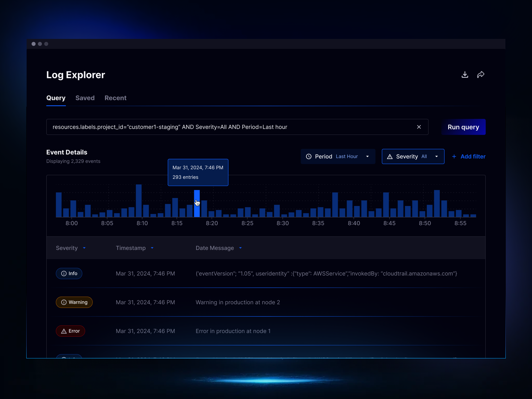Open the eventVersion cloudtrail log message
Image resolution: width=532 pixels, height=399 pixels.
coord(326,273)
